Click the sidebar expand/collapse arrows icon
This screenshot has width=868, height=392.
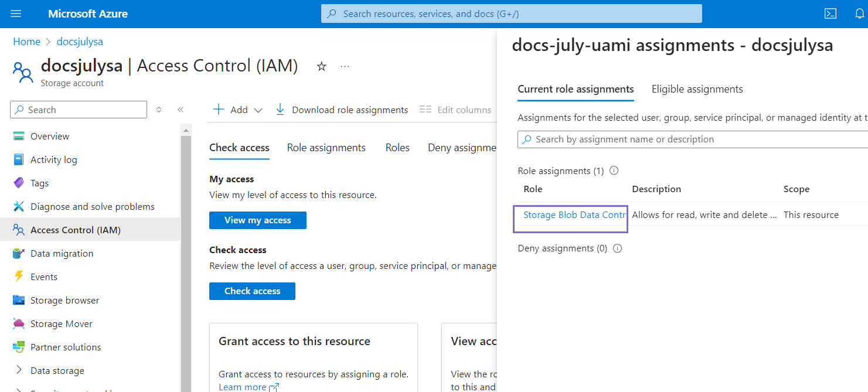[x=159, y=110]
